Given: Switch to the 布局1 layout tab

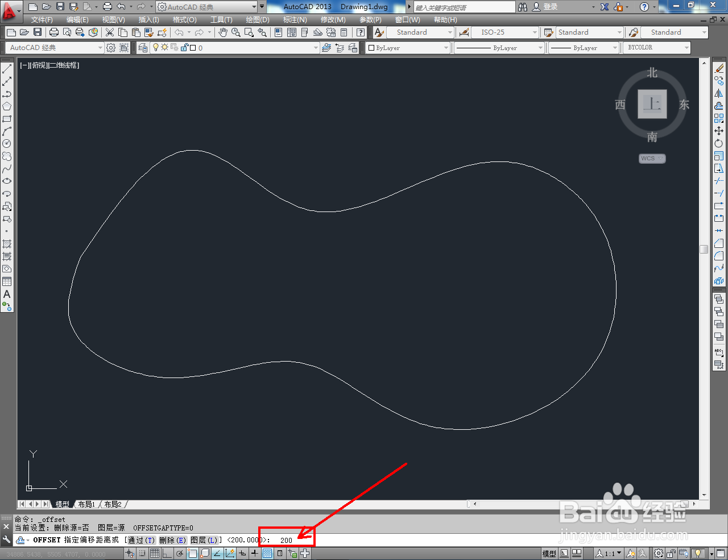Looking at the screenshot, I should coord(86,504).
